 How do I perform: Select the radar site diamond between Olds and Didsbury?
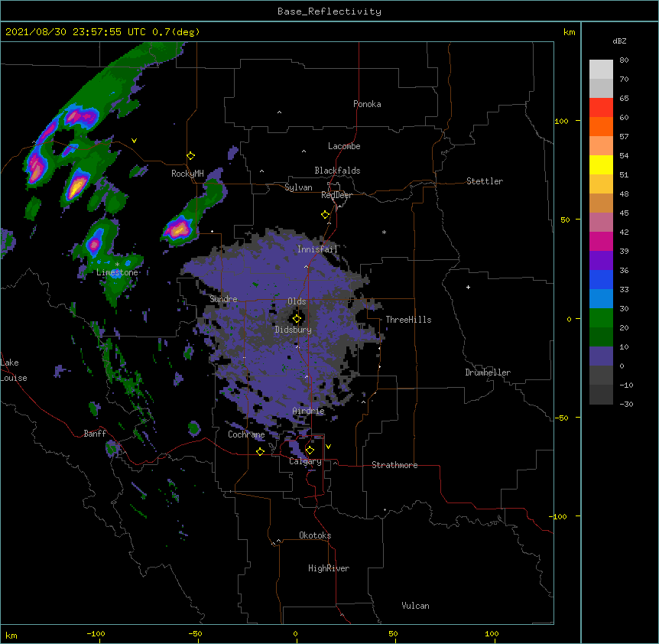pos(297,319)
